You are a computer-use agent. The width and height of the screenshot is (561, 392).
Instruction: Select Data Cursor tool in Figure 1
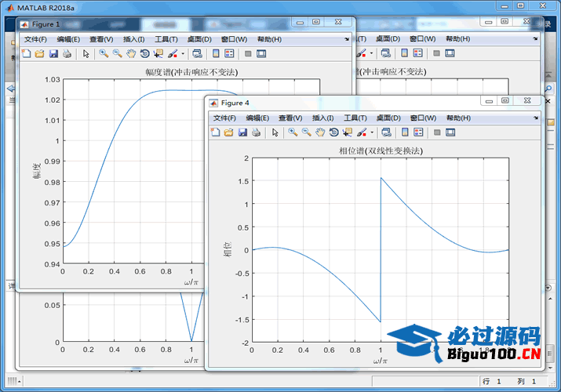[x=158, y=53]
